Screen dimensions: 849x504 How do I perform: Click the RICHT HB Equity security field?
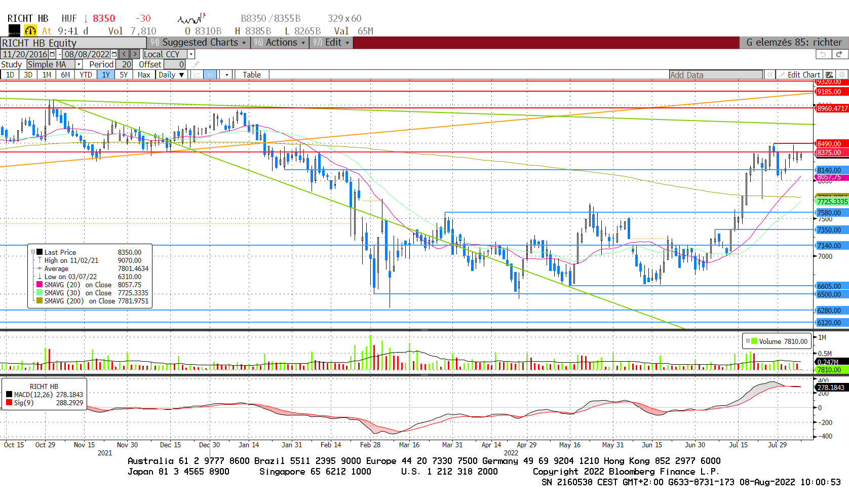pyautogui.click(x=73, y=43)
